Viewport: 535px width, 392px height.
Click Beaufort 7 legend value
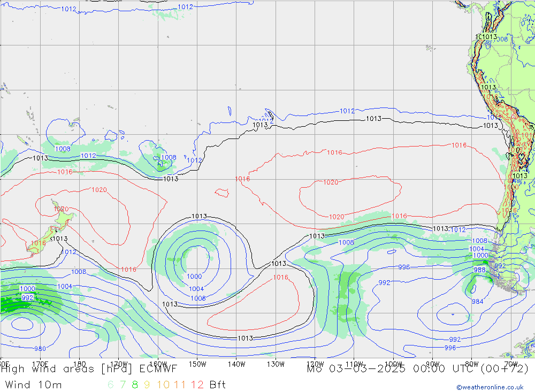(123, 385)
